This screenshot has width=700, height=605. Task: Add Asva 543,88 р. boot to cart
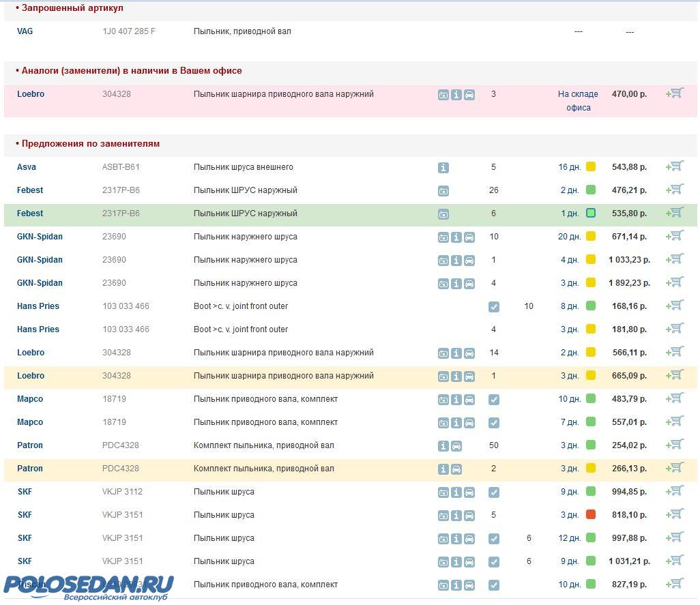pyautogui.click(x=675, y=166)
